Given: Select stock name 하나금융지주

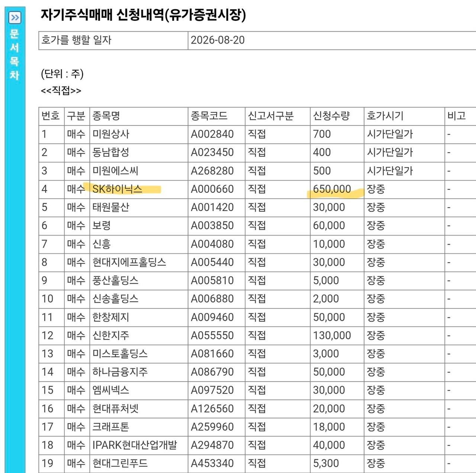Looking at the screenshot, I should click(x=120, y=372).
